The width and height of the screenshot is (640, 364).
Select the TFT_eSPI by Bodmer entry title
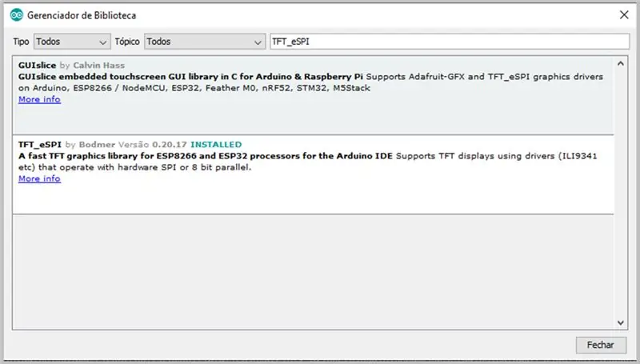[x=39, y=145]
